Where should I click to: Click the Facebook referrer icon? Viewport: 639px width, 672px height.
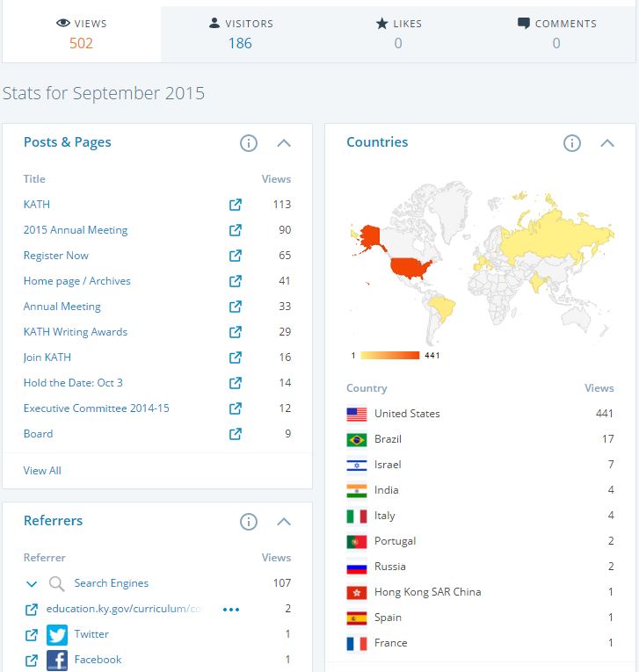[x=57, y=660]
